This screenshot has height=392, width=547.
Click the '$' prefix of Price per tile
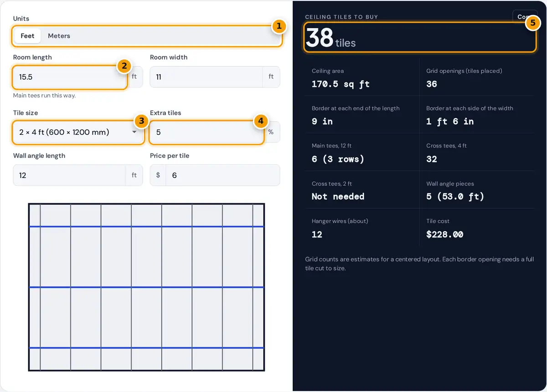[x=158, y=175]
